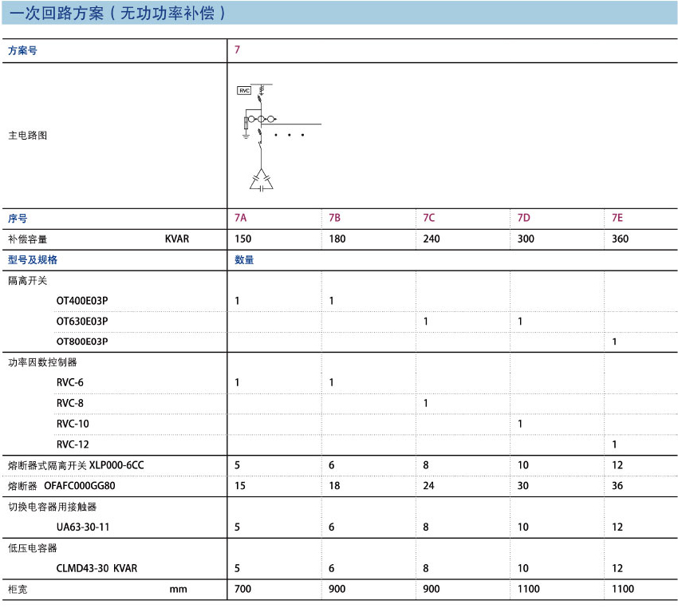Select the CLMD43-30 KVAR capacitor model

point(97,568)
